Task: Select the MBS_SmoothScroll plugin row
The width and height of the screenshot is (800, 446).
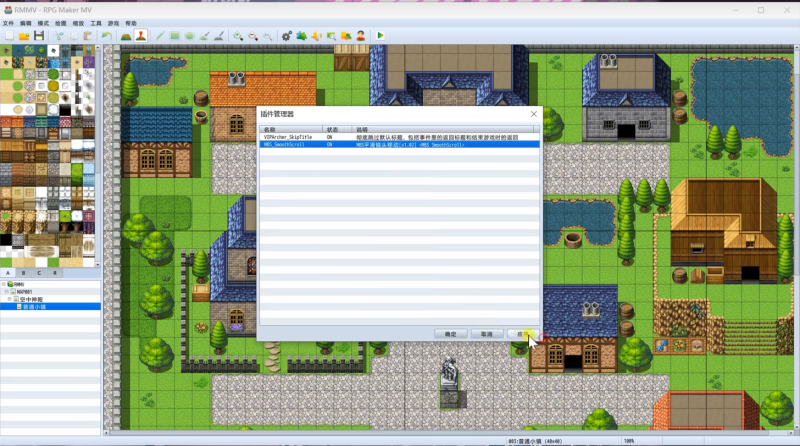Action: [399, 144]
